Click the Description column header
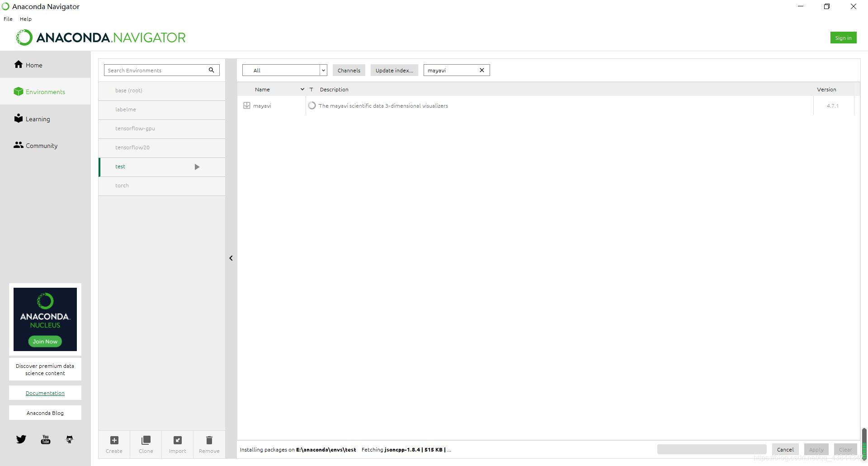868x466 pixels. click(x=334, y=90)
